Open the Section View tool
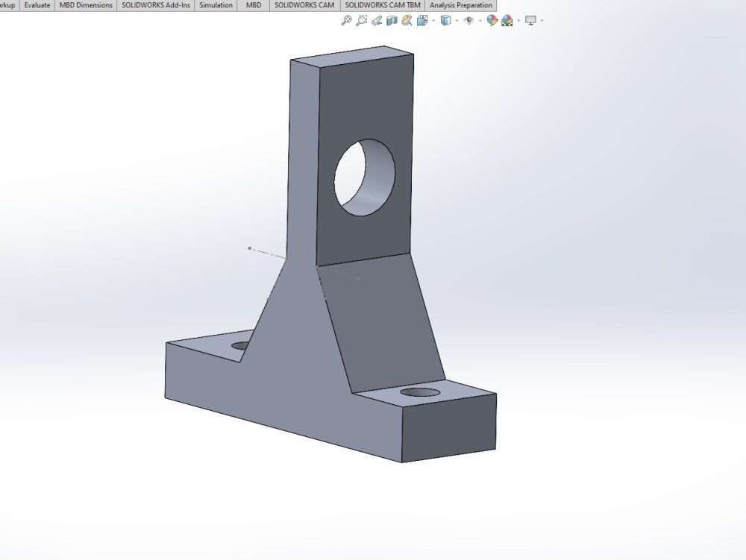This screenshot has width=746, height=560. coord(392,21)
